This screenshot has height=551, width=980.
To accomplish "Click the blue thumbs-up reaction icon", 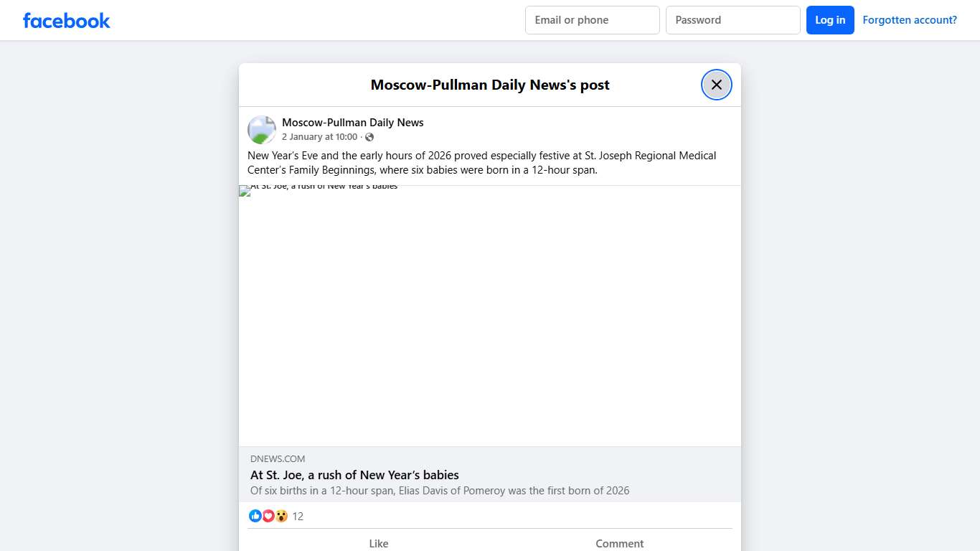I will [255, 516].
